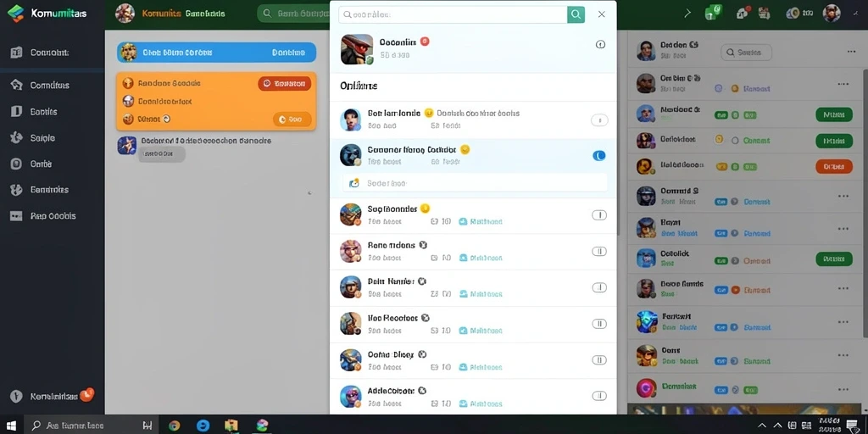Open the Task View icon beside the taskbar search

coord(147,426)
